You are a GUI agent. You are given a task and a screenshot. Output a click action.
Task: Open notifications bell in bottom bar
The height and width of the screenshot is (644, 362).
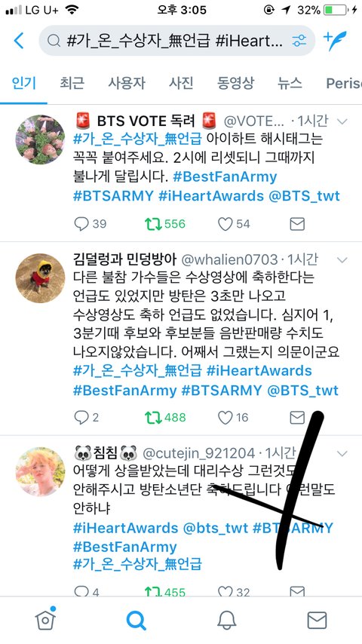226,620
